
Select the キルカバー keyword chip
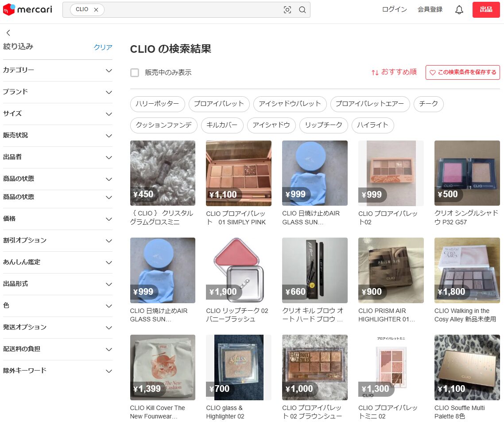[222, 125]
